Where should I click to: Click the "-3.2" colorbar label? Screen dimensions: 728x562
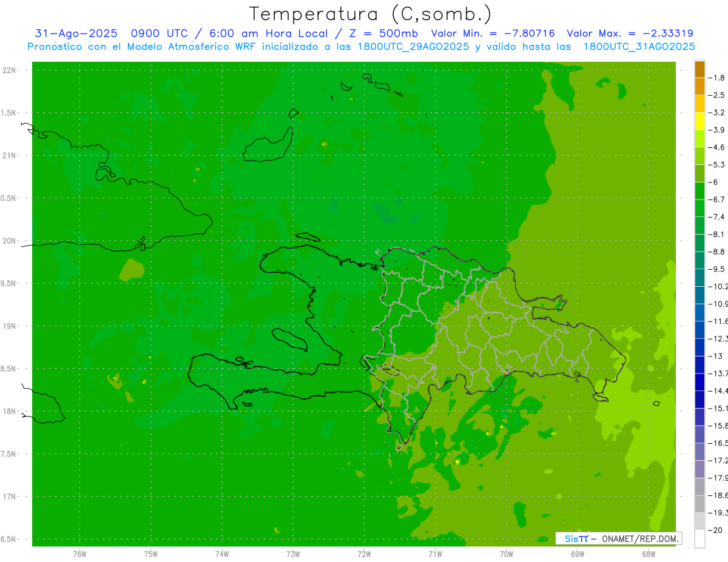click(717, 113)
